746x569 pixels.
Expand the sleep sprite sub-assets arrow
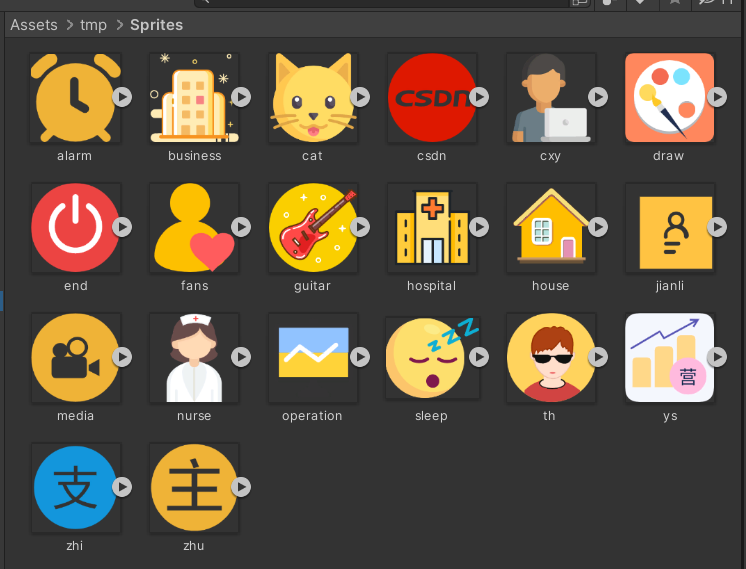pyautogui.click(x=479, y=357)
